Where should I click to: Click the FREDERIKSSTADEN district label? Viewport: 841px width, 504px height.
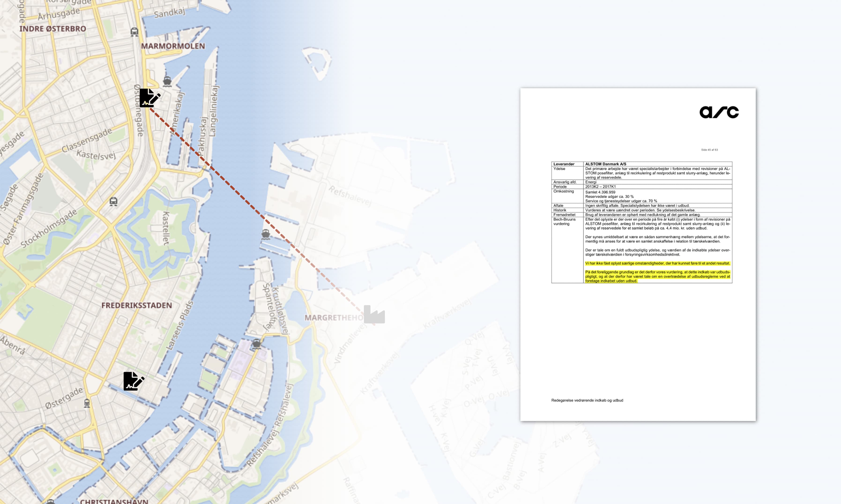[x=136, y=305]
